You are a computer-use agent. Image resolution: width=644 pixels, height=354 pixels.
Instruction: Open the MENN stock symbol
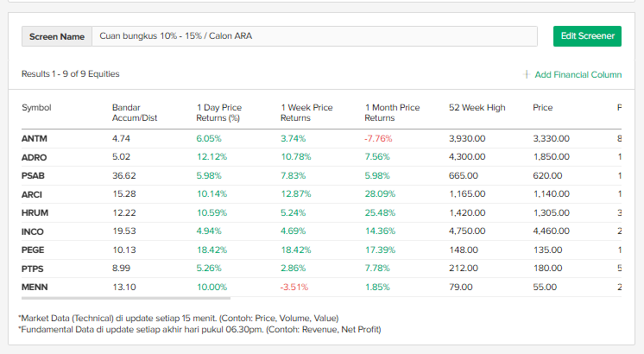[34, 287]
